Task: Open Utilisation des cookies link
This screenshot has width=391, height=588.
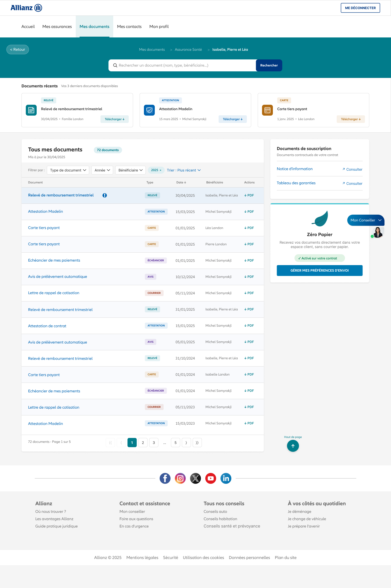Action: [x=203, y=558]
